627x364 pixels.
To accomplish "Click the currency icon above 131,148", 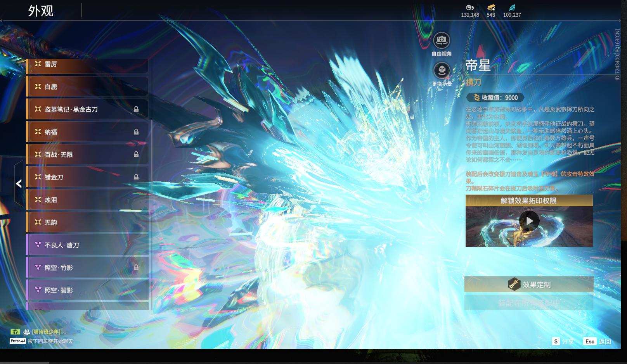I will tap(470, 7).
